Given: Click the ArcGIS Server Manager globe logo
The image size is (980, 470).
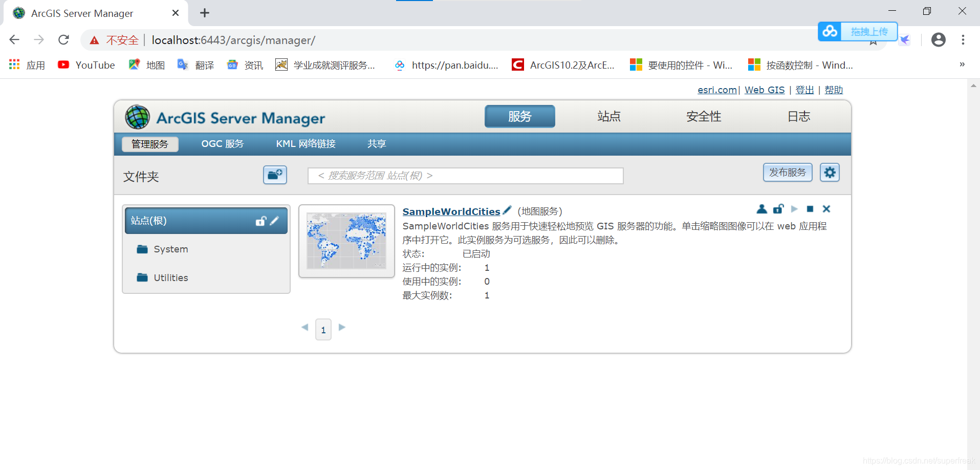Looking at the screenshot, I should 138,117.
